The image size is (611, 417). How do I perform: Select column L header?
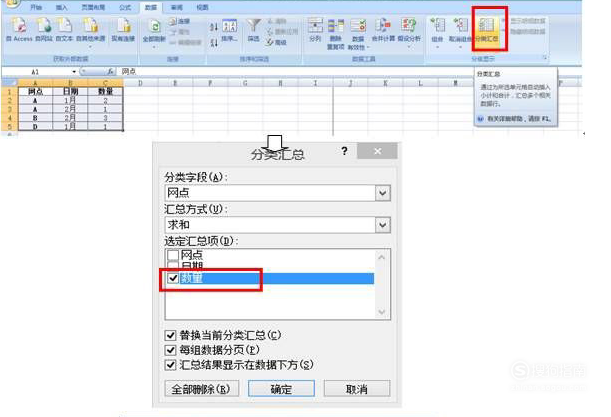click(x=420, y=83)
